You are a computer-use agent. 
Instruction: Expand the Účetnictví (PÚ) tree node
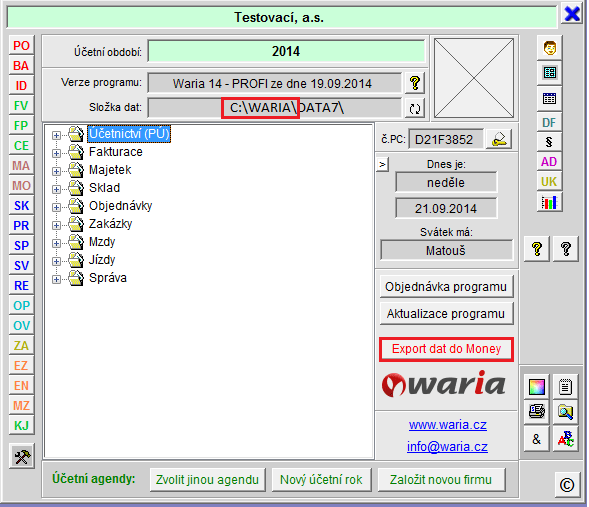[x=56, y=135]
